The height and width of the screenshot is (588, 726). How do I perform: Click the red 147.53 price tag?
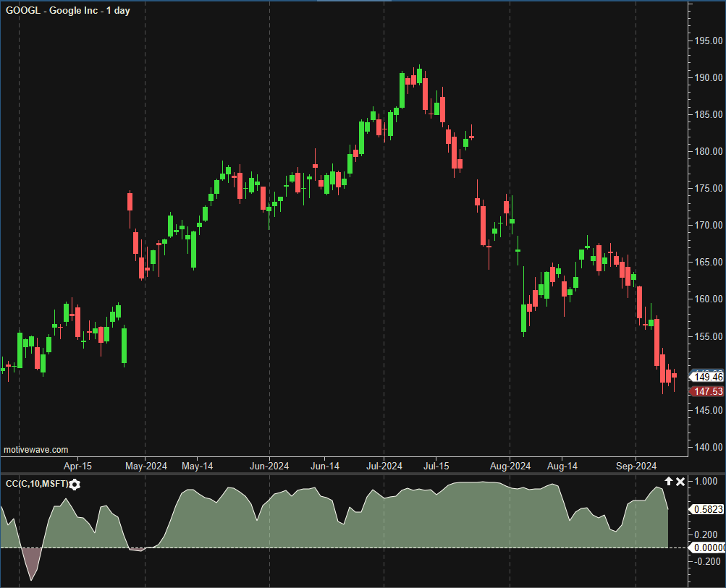pos(708,391)
